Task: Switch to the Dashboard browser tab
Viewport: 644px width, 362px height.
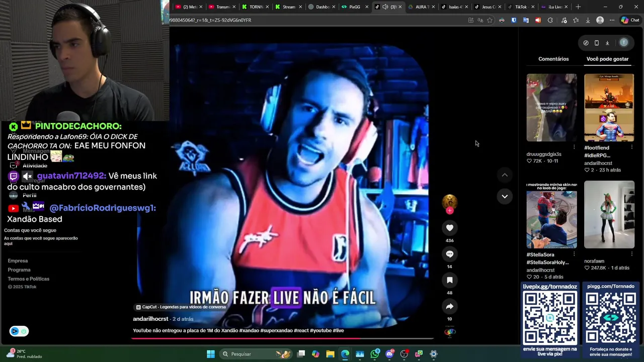Action: point(321,7)
